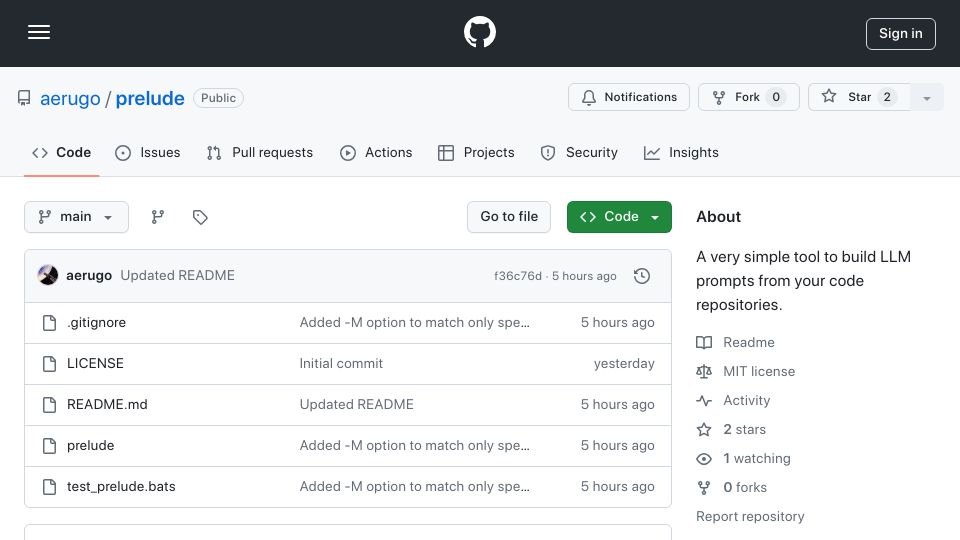
Task: Expand the green Code dropdown
Action: tap(619, 217)
